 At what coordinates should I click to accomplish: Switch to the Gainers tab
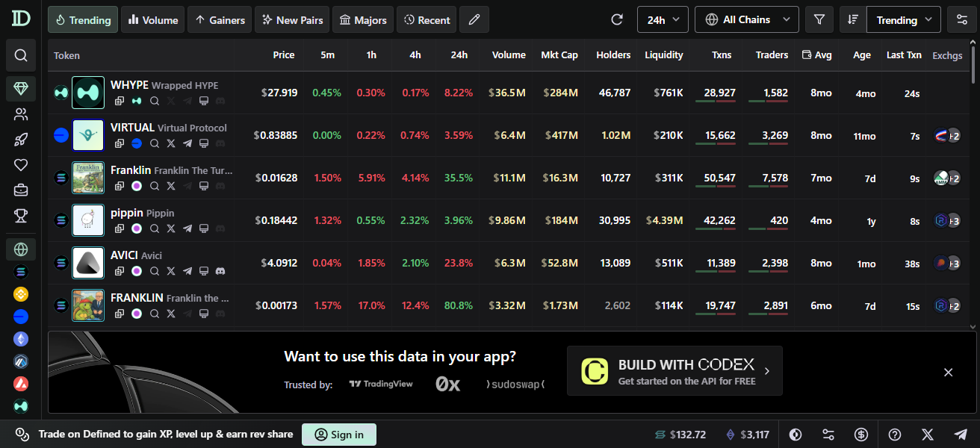click(220, 20)
